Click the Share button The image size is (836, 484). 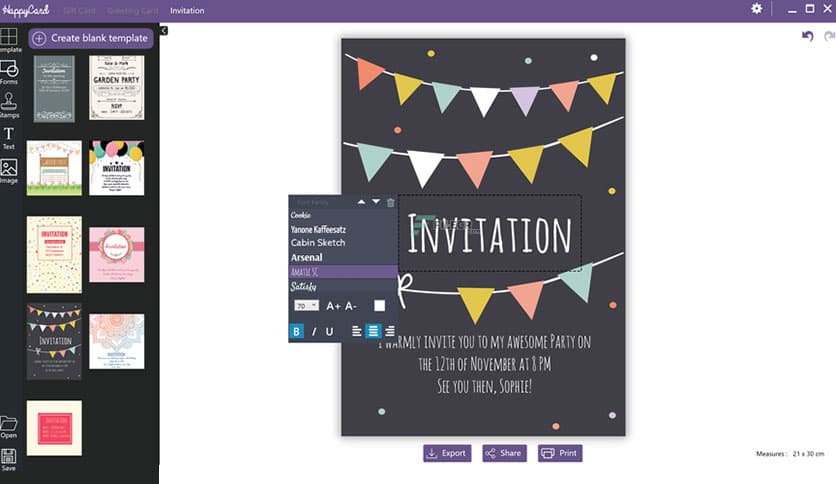(504, 453)
